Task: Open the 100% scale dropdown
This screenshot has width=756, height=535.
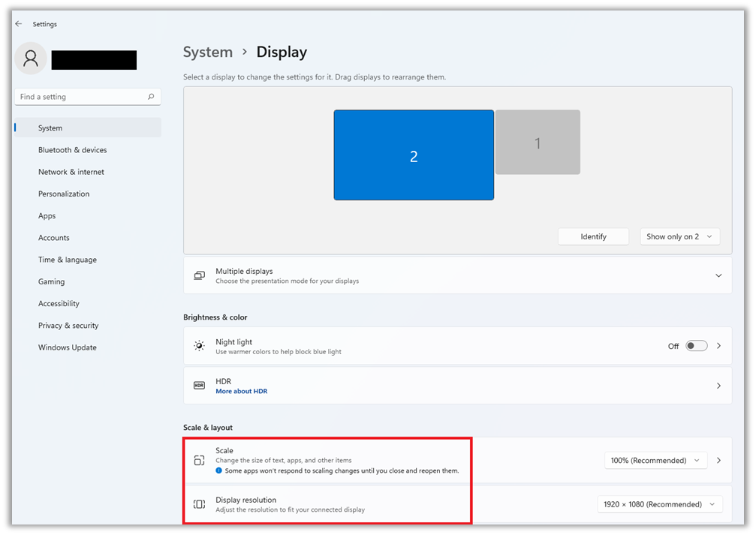Action: 655,460
